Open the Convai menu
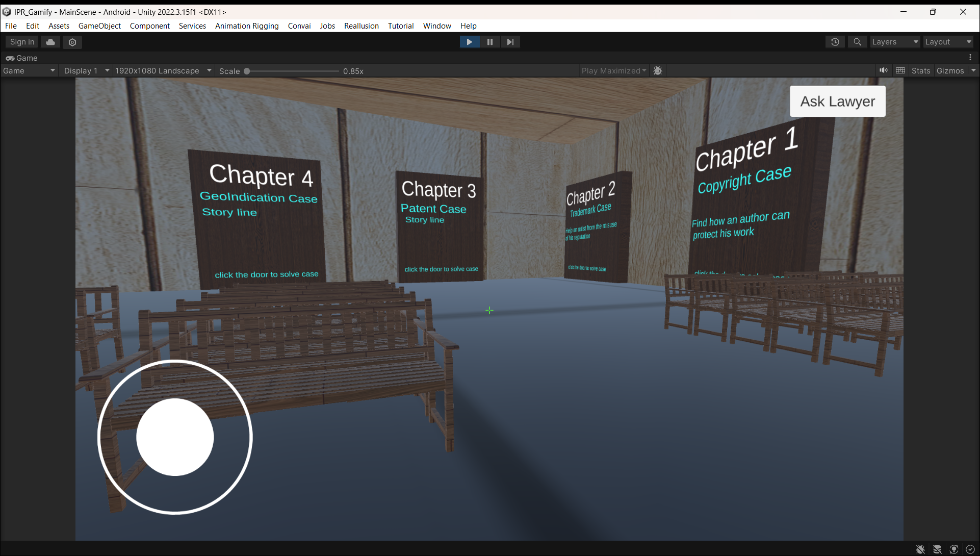Viewport: 980px width, 556px height. (299, 26)
